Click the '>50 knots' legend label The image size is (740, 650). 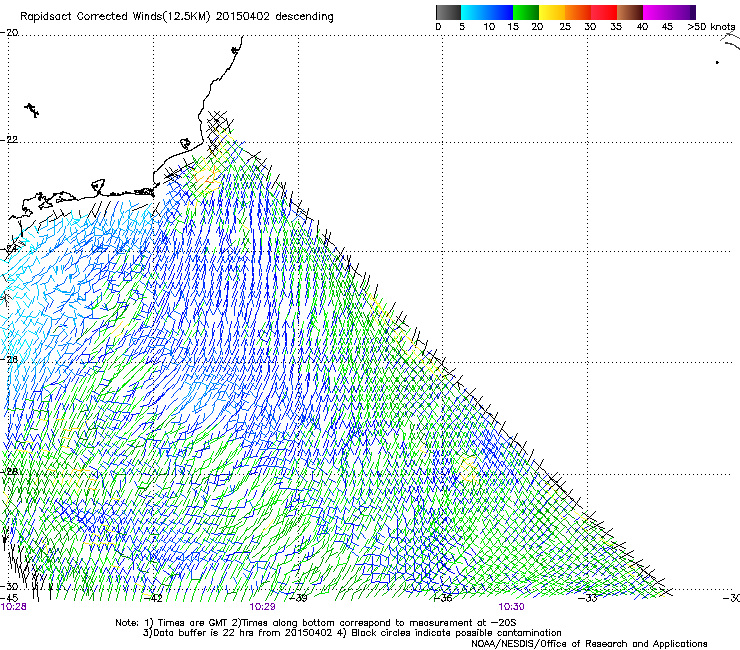(711, 26)
